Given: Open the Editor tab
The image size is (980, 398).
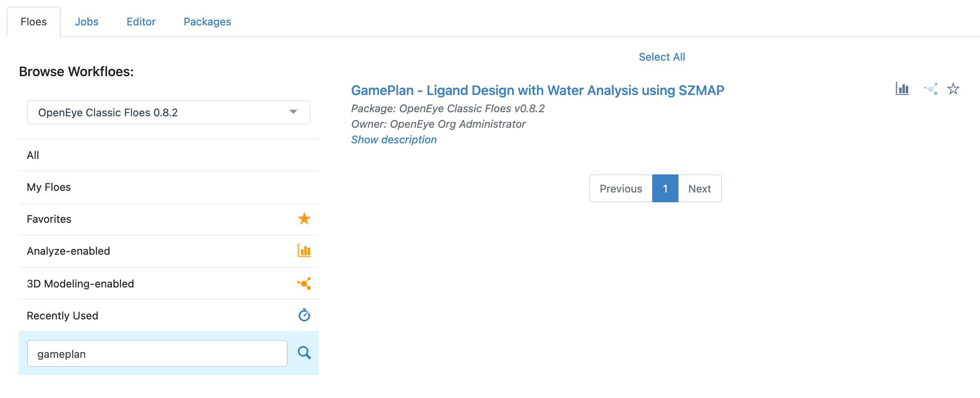Looking at the screenshot, I should coord(141,22).
